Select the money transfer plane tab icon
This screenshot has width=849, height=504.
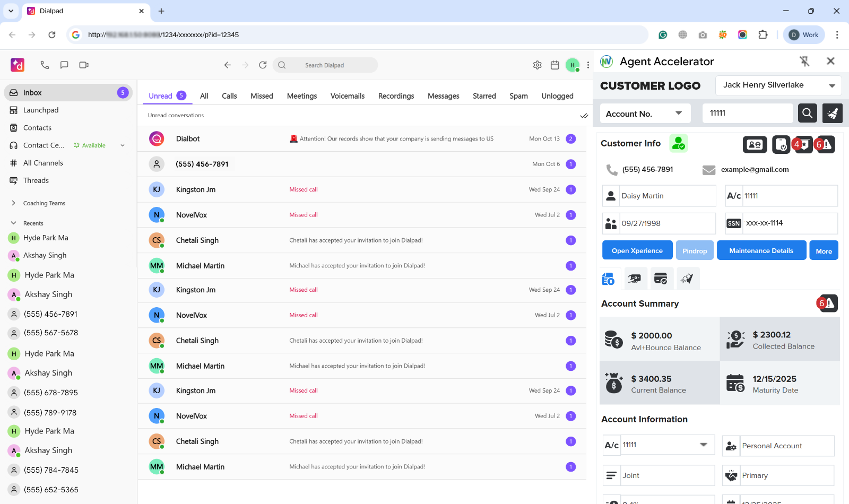pyautogui.click(x=687, y=279)
